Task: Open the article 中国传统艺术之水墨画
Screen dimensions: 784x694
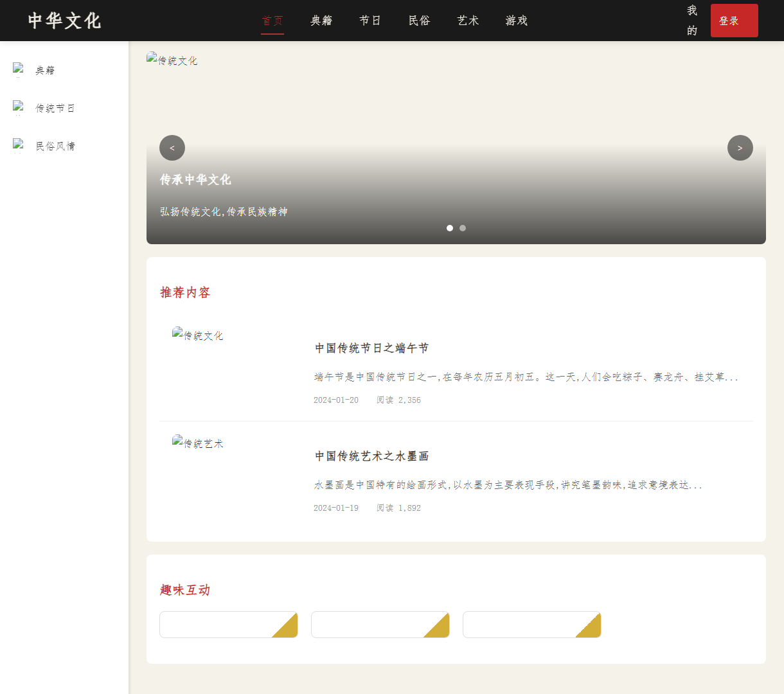Action: (x=371, y=456)
